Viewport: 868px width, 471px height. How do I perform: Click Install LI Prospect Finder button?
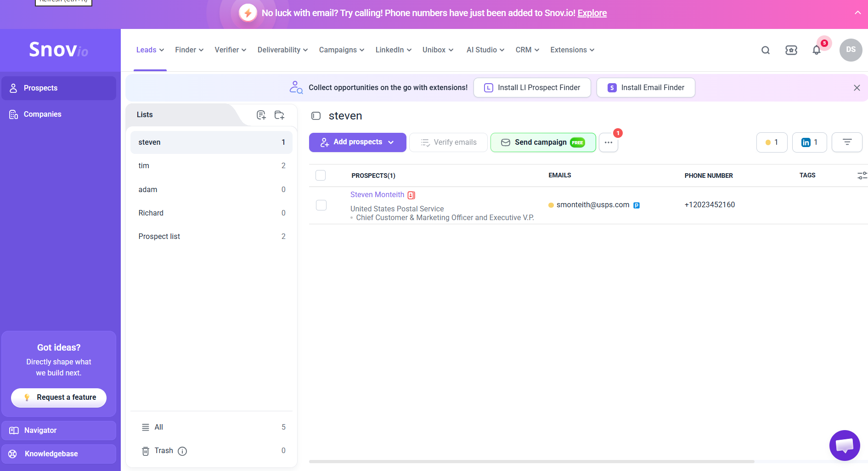pos(532,88)
